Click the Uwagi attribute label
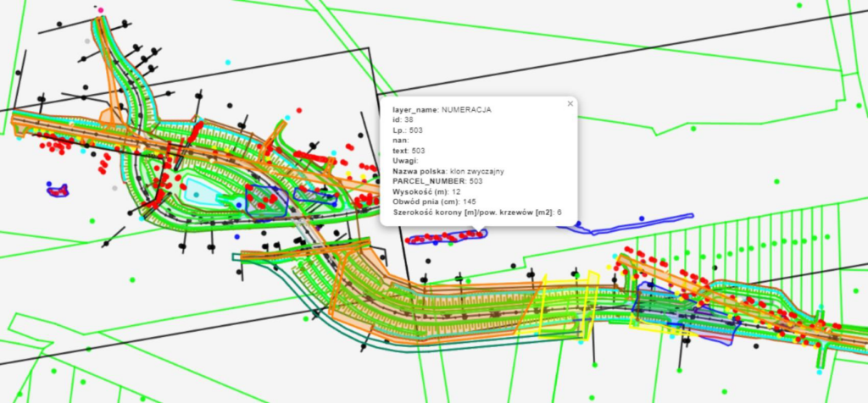 click(403, 161)
